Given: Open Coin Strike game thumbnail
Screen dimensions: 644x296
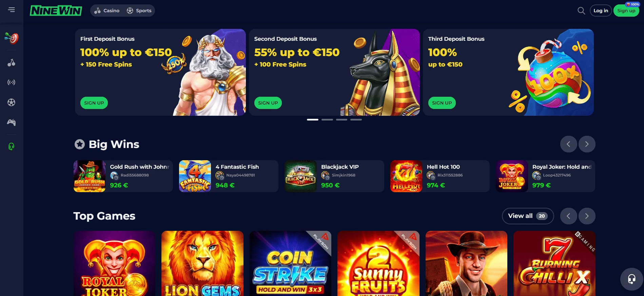Looking at the screenshot, I should 290,263.
